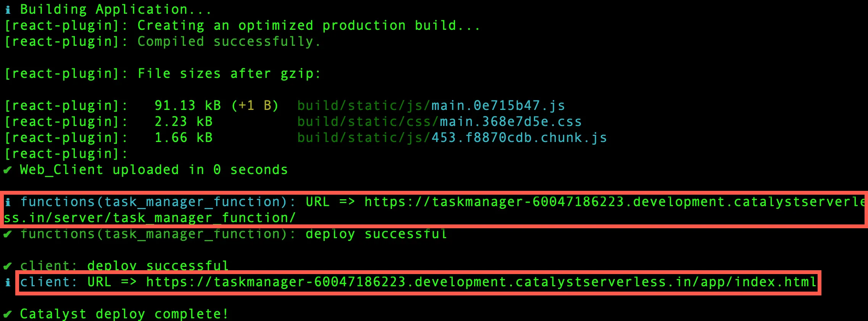Image resolution: width=868 pixels, height=321 pixels.
Task: Click the 1.66 kB file size
Action: coord(183,138)
